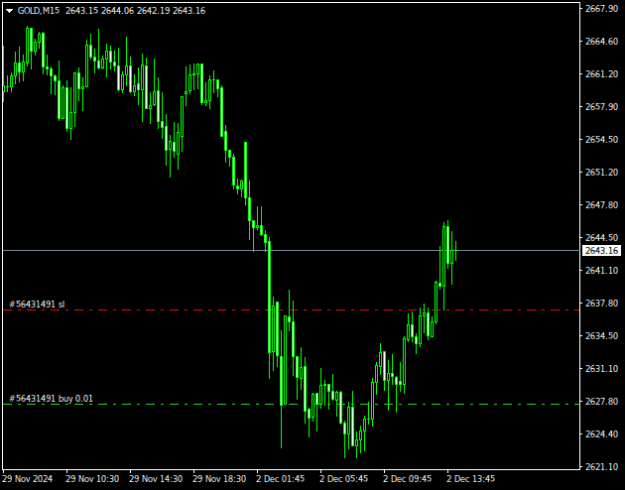
Task: Click the 2621.10 price scale label
Action: 601,467
